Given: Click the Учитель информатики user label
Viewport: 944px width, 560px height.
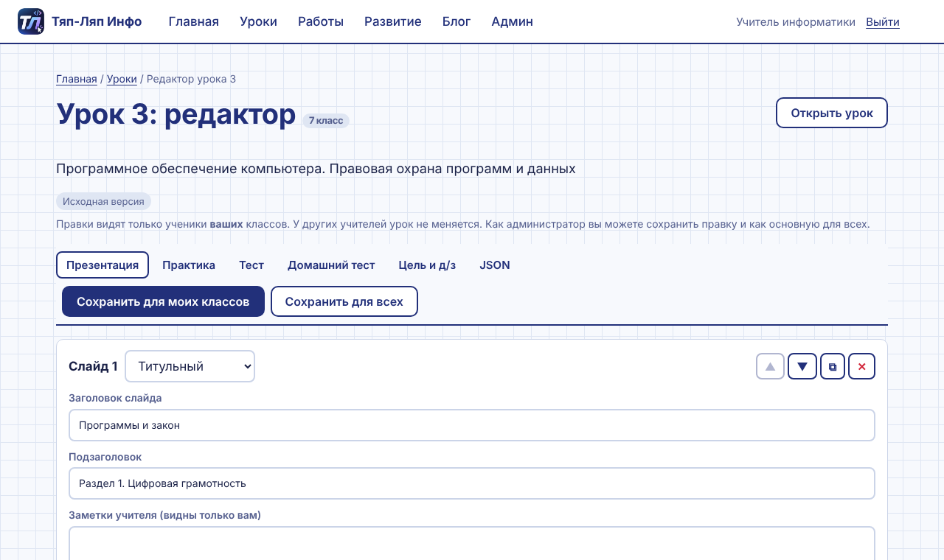Looking at the screenshot, I should (796, 22).
